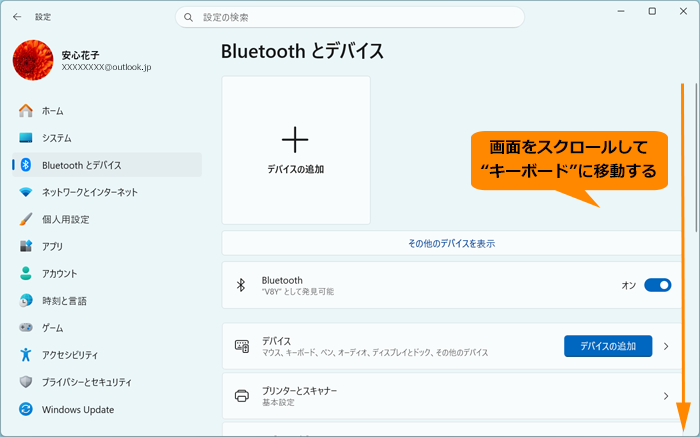This screenshot has width=700, height=437.
Task: Expand the デバイス row chevron
Action: pyautogui.click(x=666, y=346)
